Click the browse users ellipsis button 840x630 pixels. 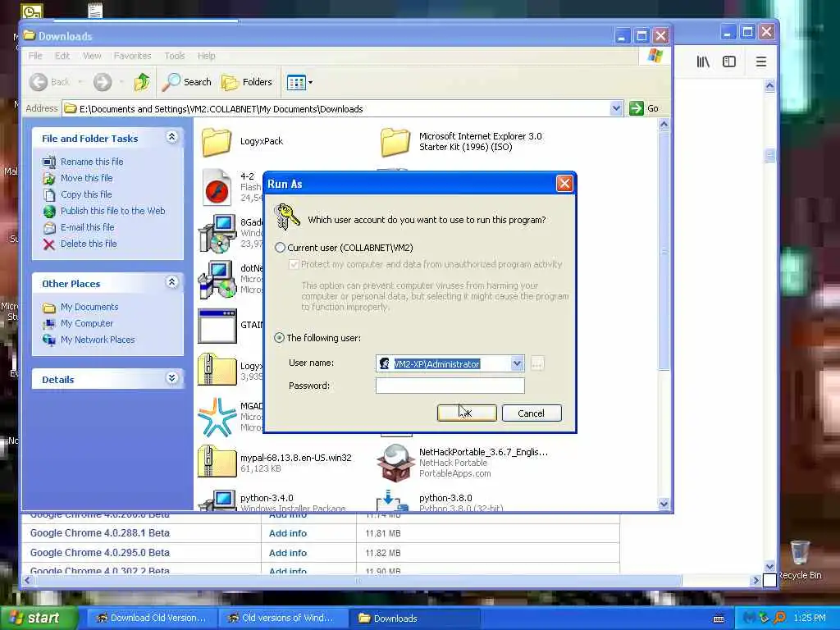pyautogui.click(x=536, y=363)
